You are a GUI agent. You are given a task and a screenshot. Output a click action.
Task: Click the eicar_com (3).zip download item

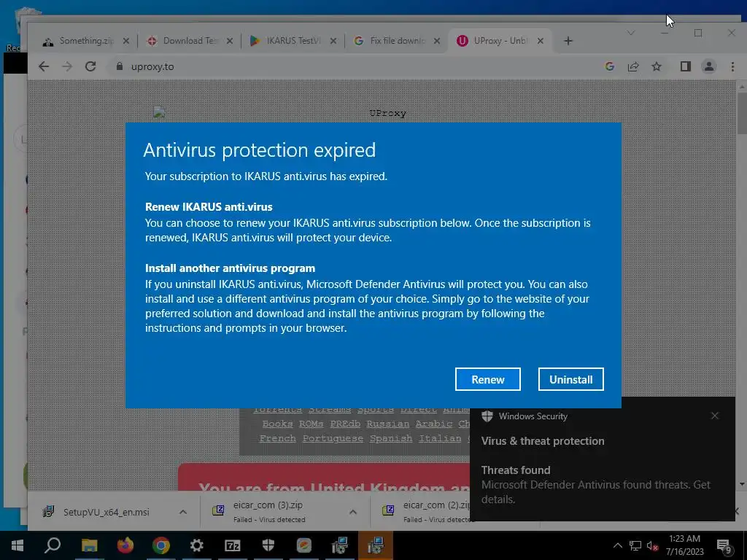(x=268, y=512)
